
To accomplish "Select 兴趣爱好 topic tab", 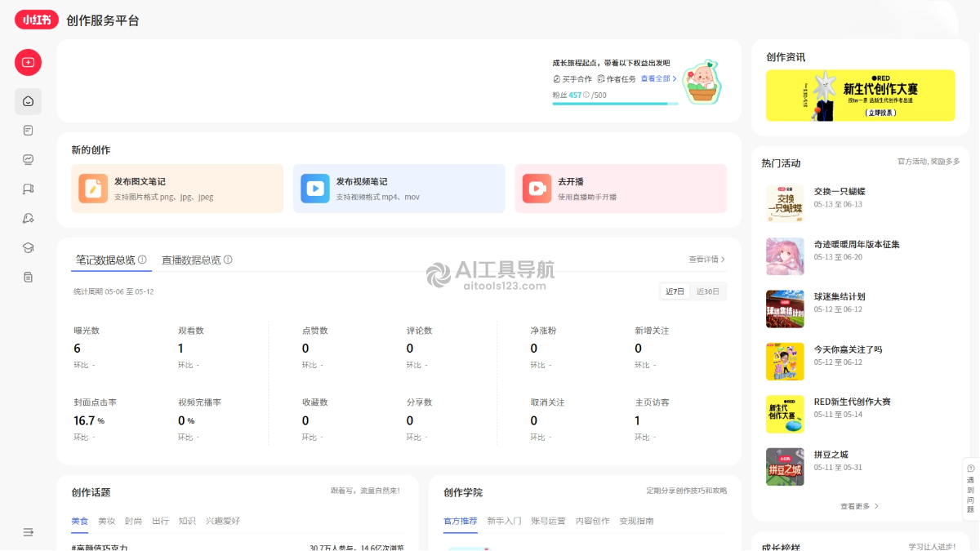I will (223, 521).
